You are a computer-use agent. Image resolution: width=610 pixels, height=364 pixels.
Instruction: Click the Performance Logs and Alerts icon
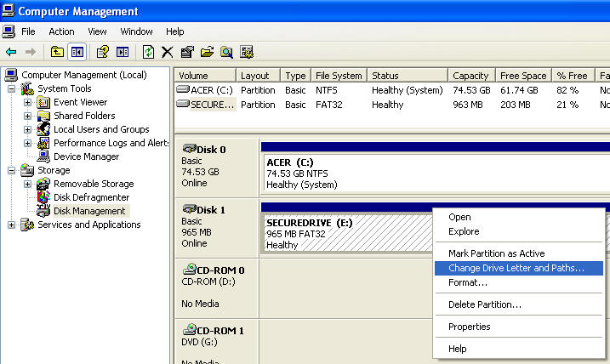coord(43,143)
